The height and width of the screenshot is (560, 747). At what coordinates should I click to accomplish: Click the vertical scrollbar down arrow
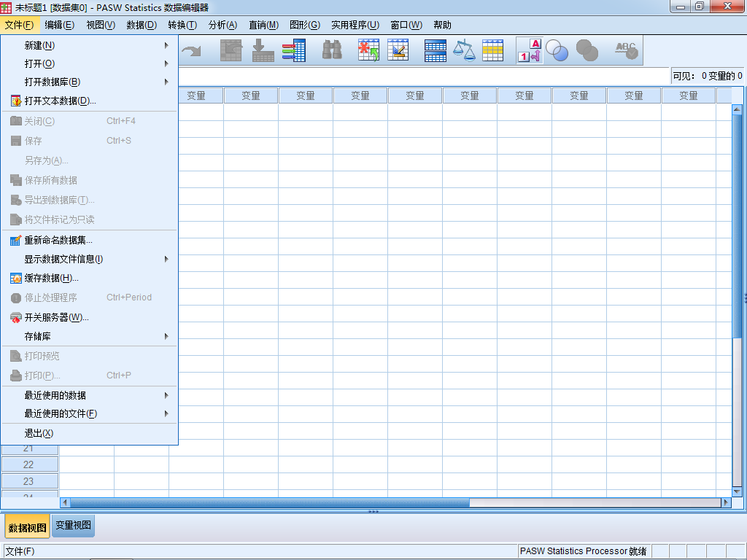737,491
